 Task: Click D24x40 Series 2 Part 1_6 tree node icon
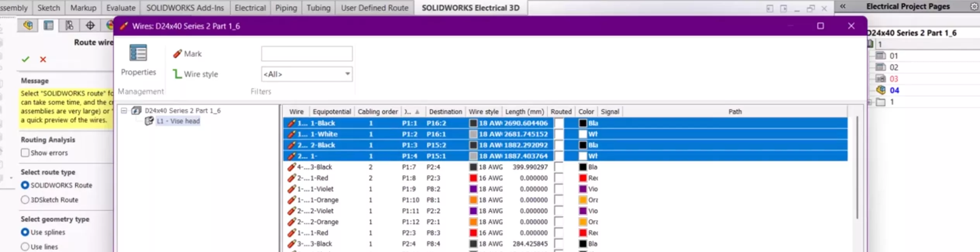click(136, 110)
